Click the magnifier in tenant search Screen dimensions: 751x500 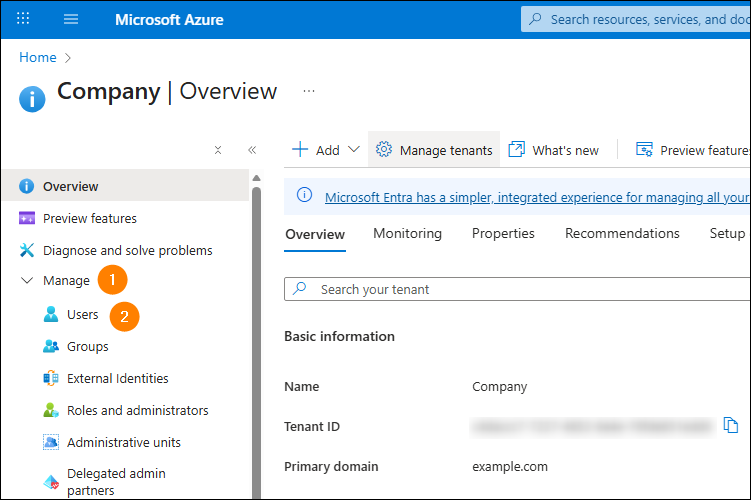coord(300,288)
